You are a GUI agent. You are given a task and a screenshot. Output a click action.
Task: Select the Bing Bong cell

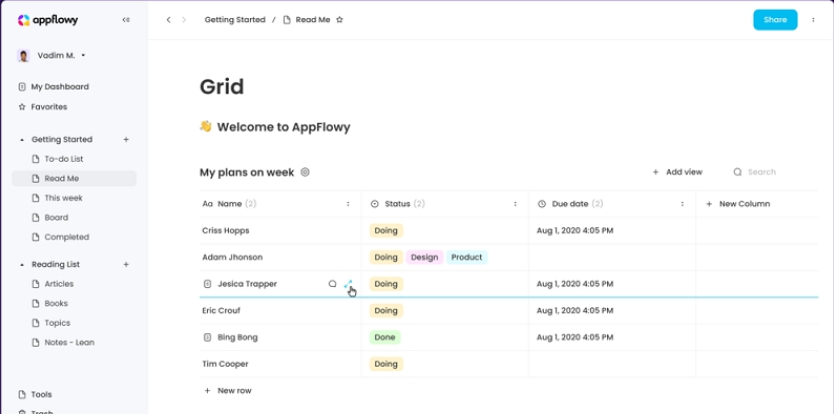pos(280,337)
